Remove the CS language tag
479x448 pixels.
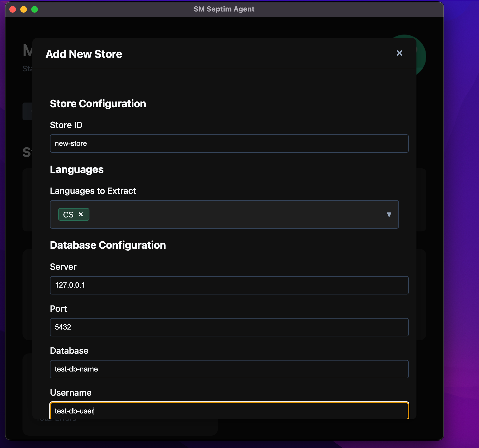point(81,214)
